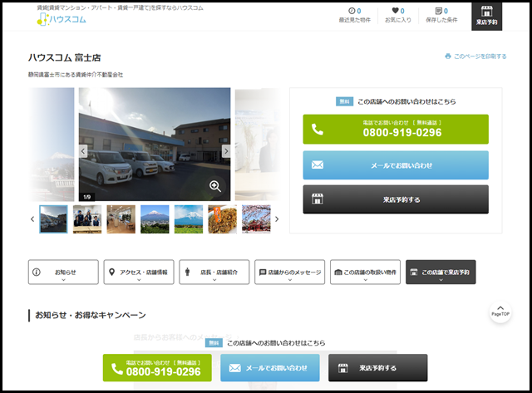Show next photo in main carousel
This screenshot has width=532, height=393.
coord(226,151)
